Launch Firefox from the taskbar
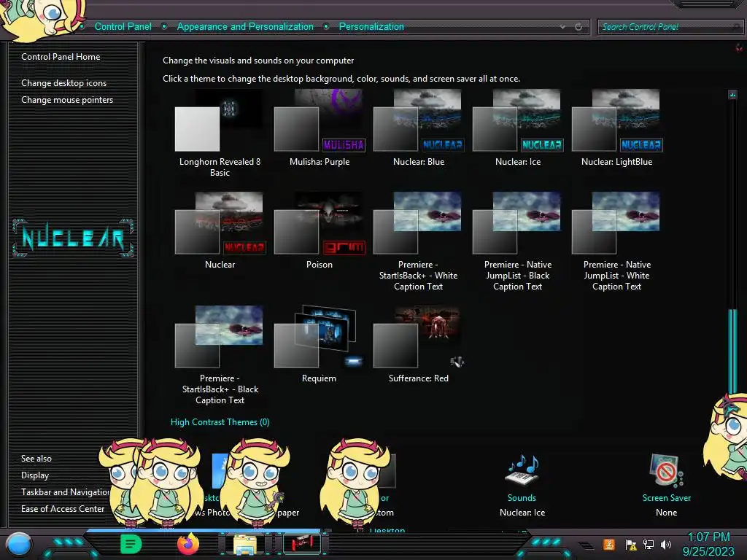 [187, 544]
